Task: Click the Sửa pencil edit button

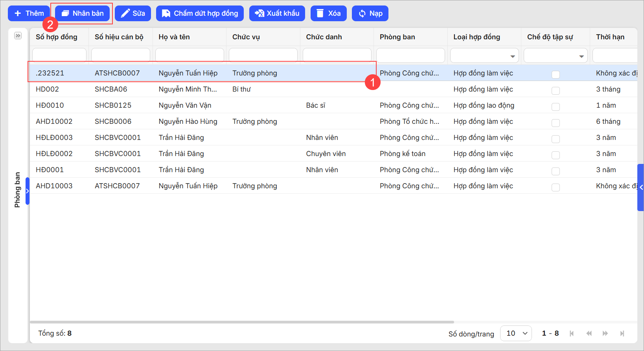Action: click(133, 13)
